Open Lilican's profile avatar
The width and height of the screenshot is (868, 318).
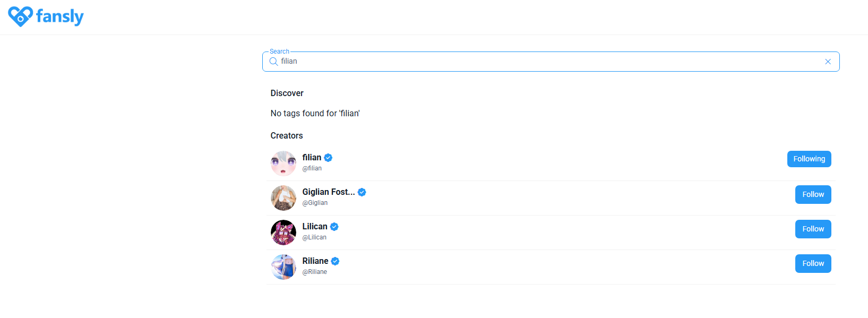[x=283, y=233]
